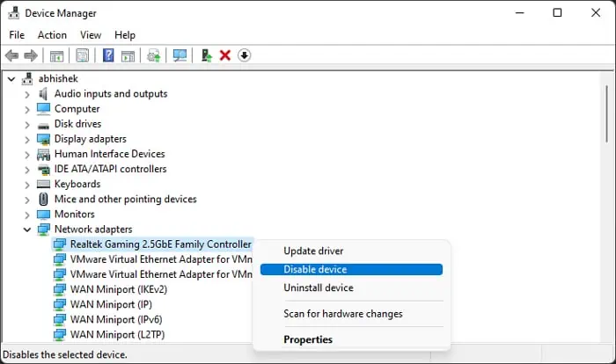Minimize the Device Manager window
The image size is (616, 364).
[520, 13]
